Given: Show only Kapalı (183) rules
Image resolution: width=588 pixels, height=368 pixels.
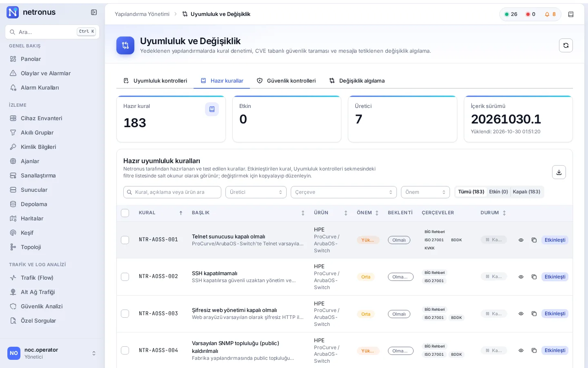Looking at the screenshot, I should 526,192.
